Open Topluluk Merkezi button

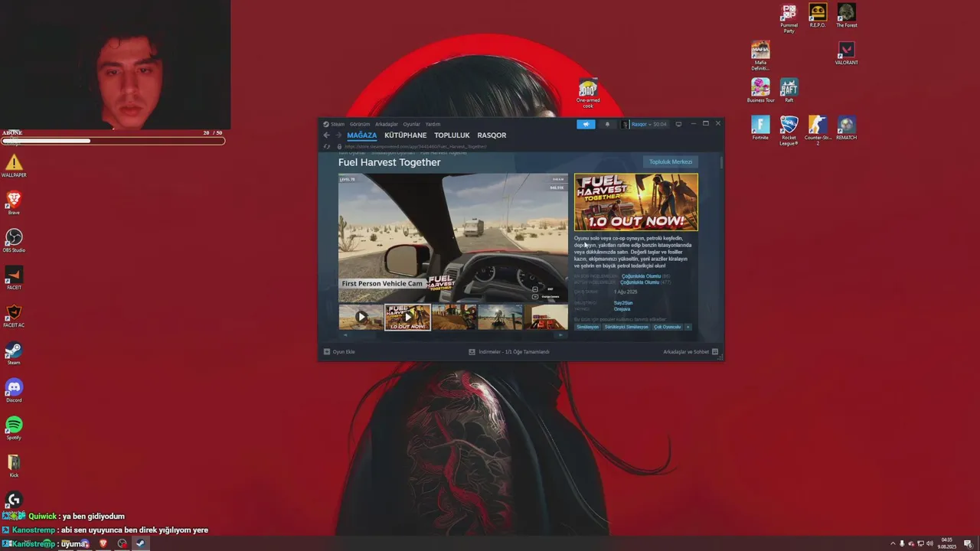pos(671,162)
